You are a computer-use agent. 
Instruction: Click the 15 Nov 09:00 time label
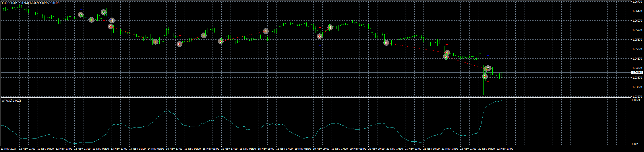[x=211, y=149]
